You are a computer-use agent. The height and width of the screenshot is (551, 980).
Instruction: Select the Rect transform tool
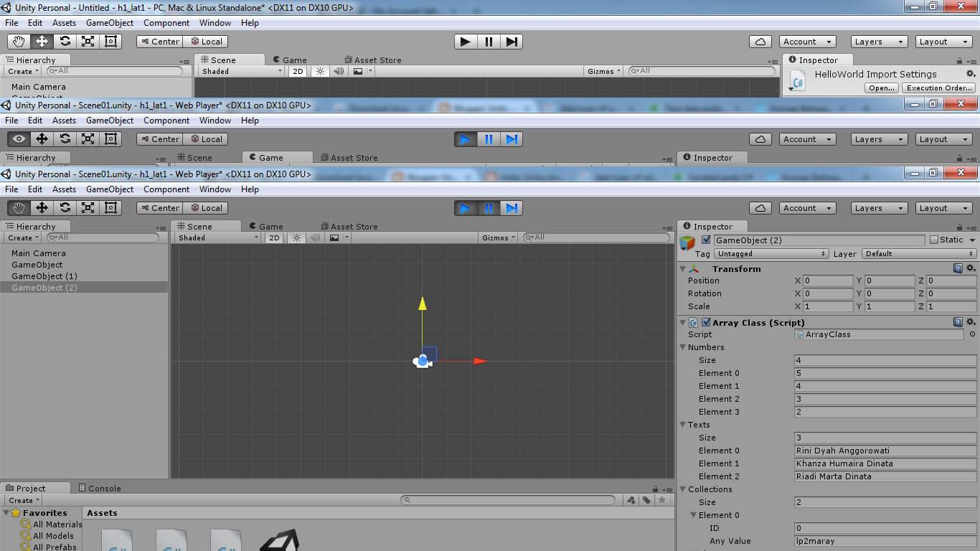click(x=109, y=207)
